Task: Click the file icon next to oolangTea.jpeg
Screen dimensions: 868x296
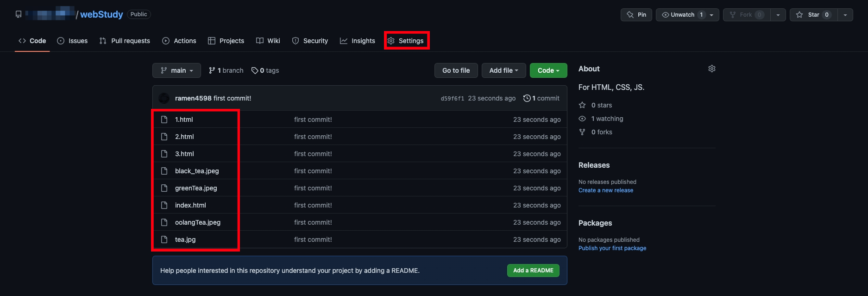Action: (x=164, y=222)
